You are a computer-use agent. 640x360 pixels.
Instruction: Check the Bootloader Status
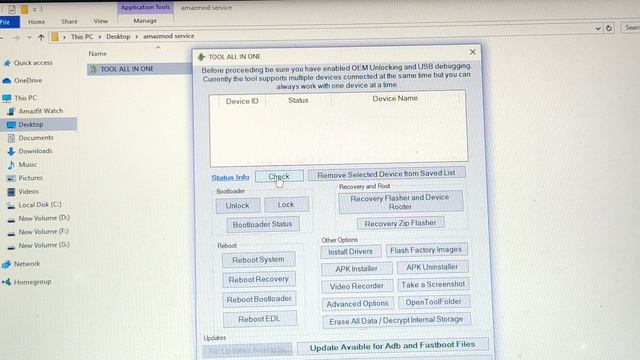coord(262,224)
